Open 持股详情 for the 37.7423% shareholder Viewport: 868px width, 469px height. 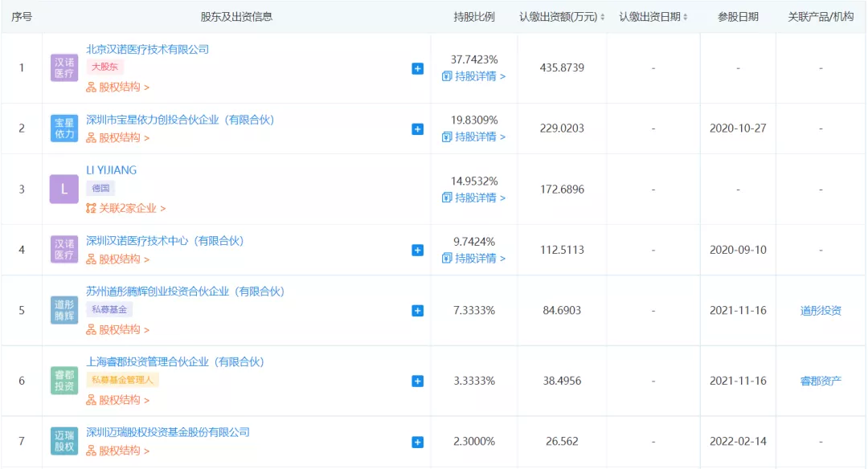pos(474,76)
